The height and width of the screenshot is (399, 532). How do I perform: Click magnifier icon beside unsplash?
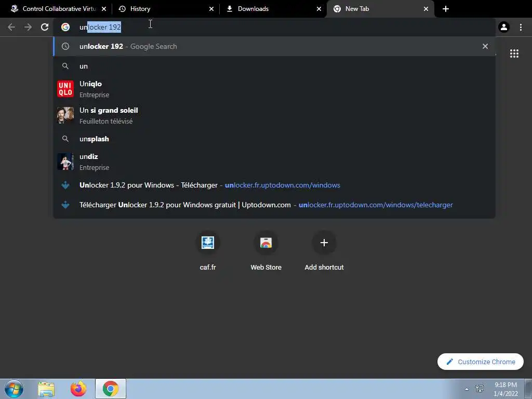tap(65, 139)
